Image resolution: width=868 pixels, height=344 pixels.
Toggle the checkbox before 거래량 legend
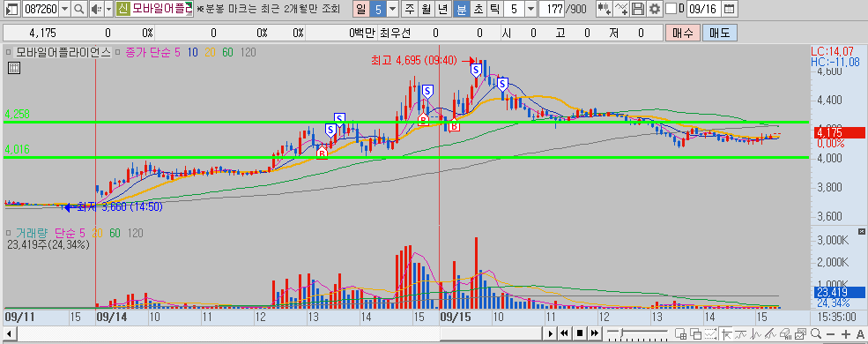coord(8,233)
